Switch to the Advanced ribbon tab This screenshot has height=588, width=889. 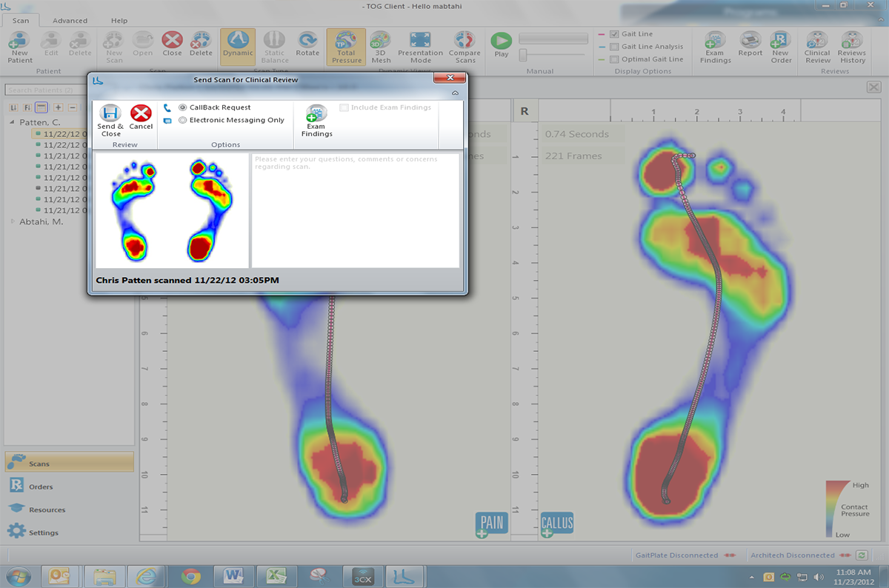[70, 21]
